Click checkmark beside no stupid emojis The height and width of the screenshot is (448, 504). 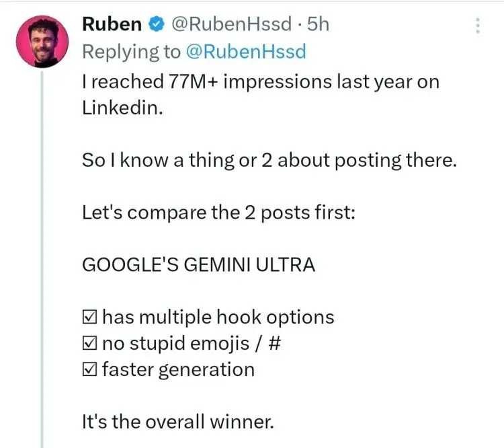click(x=89, y=343)
